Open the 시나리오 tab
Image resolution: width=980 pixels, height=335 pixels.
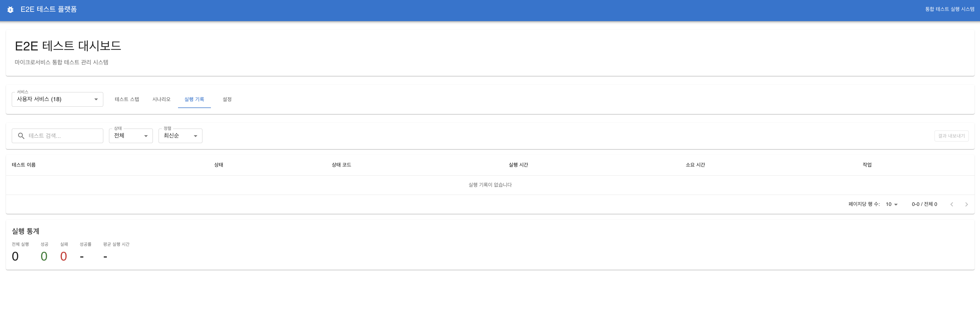(x=161, y=99)
